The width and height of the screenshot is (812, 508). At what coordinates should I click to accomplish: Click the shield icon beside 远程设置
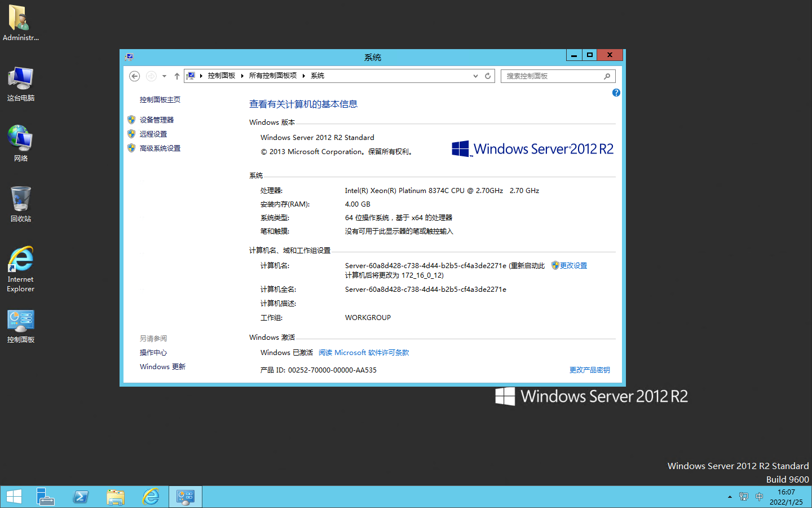click(131, 134)
